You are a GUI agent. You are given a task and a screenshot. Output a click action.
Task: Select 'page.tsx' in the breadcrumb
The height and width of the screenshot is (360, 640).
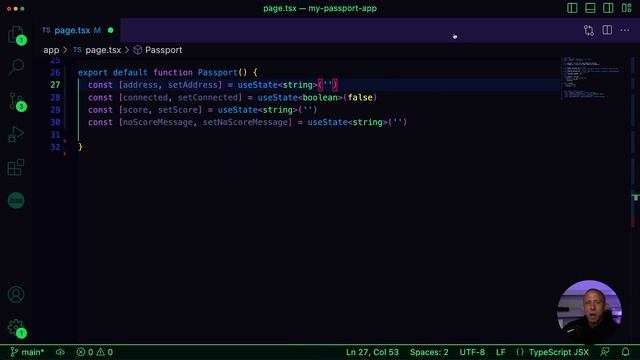[103, 50]
